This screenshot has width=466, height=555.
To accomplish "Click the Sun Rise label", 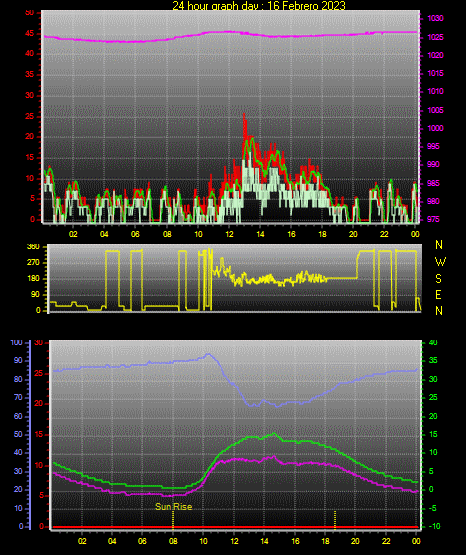I will click(173, 507).
